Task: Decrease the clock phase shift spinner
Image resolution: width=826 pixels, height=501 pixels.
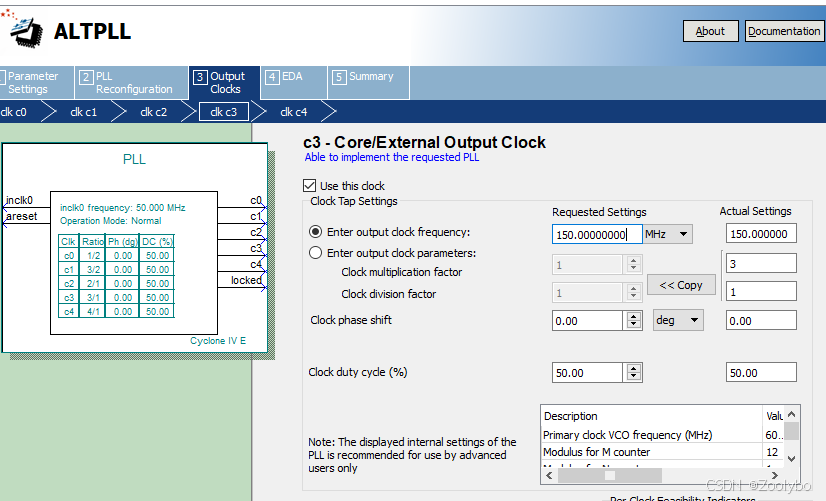Action: pos(634,325)
